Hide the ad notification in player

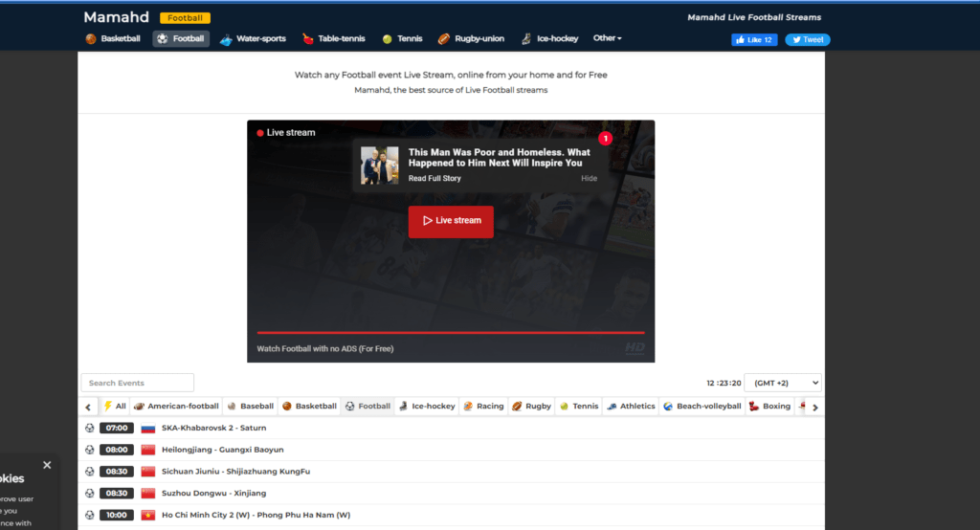click(x=589, y=179)
